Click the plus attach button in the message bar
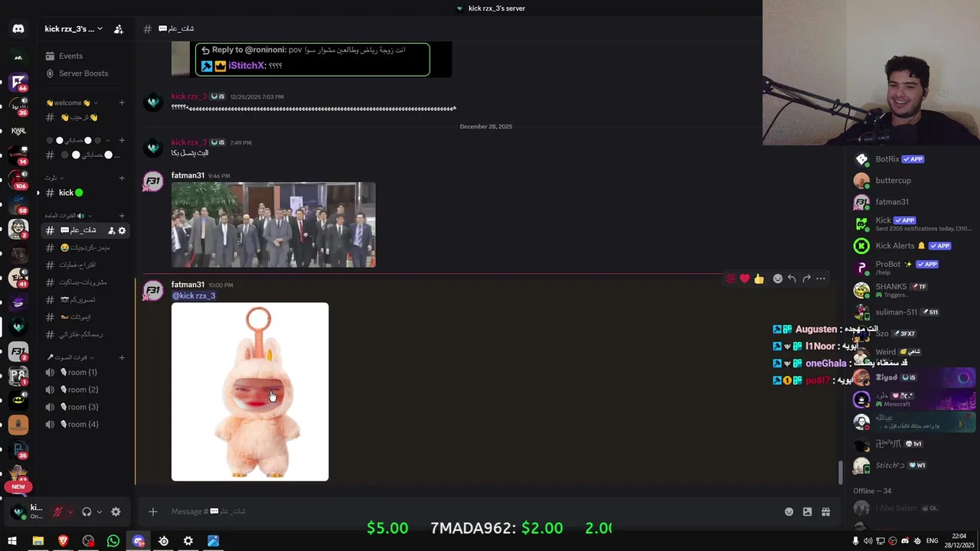The image size is (980, 551). point(153,511)
